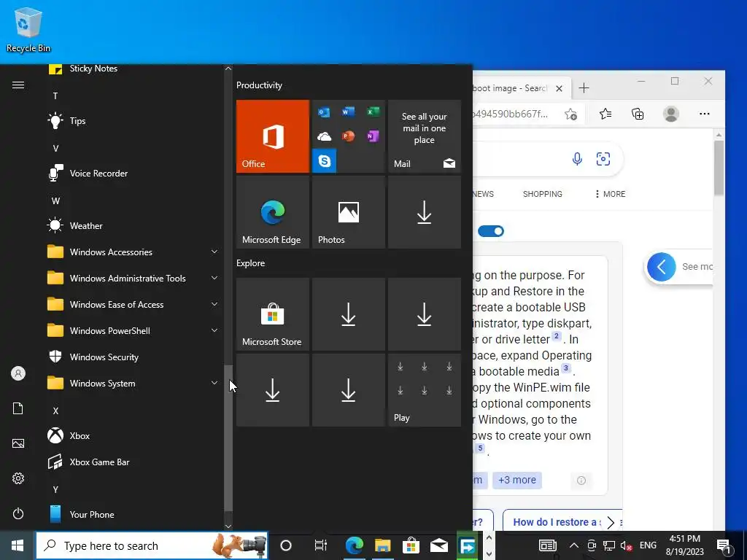Open the Weather app
The height and width of the screenshot is (560, 747).
pyautogui.click(x=86, y=226)
